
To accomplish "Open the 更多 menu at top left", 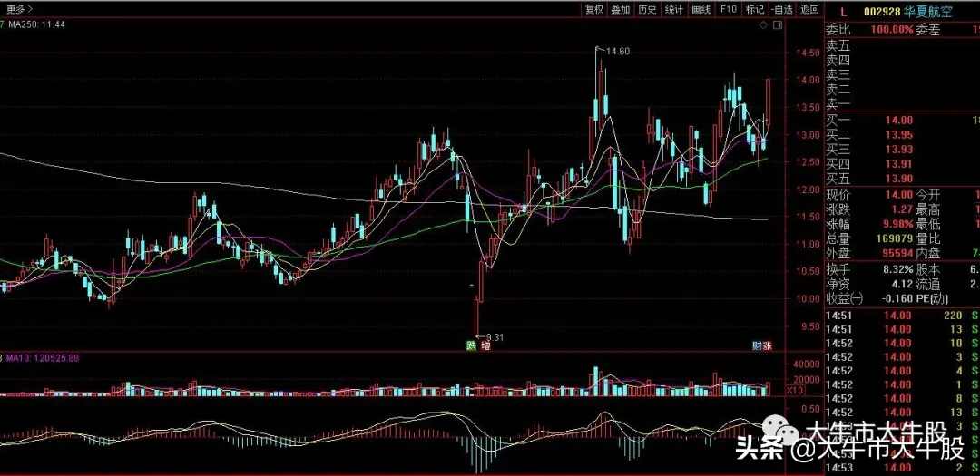I will [x=19, y=9].
